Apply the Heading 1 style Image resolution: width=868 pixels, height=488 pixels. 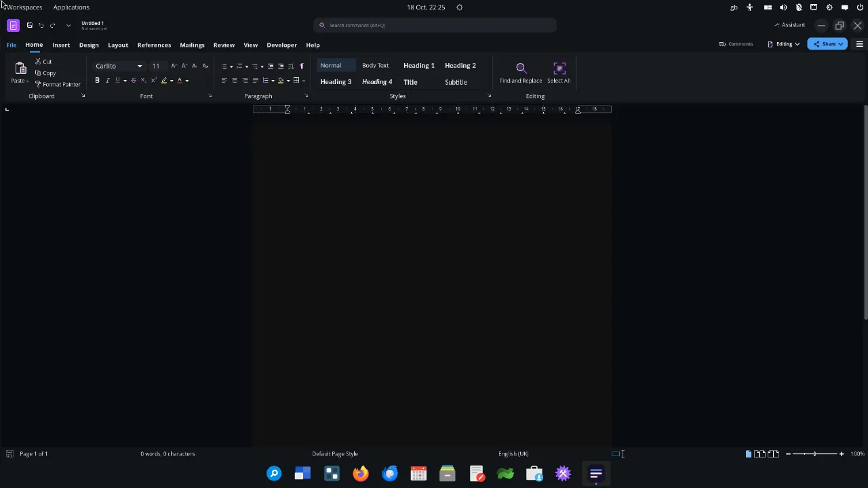tap(418, 66)
